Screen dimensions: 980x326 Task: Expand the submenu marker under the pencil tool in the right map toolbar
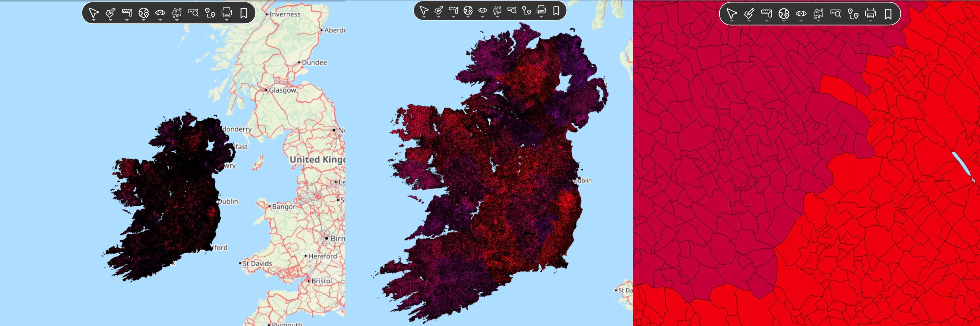coord(749,21)
